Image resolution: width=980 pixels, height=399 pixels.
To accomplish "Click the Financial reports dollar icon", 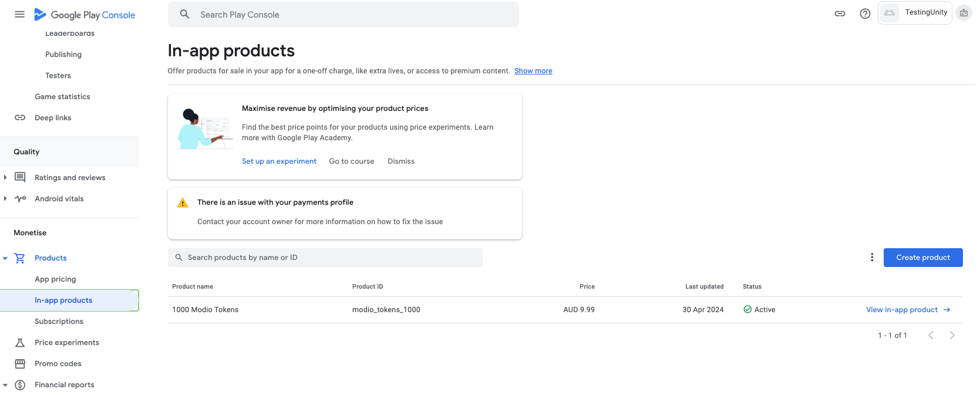I will point(20,384).
